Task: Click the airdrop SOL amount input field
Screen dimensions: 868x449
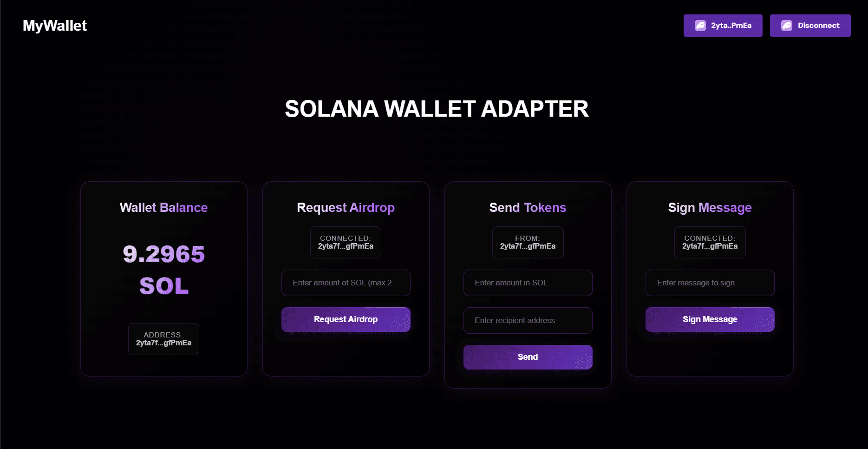Action: pyautogui.click(x=346, y=283)
